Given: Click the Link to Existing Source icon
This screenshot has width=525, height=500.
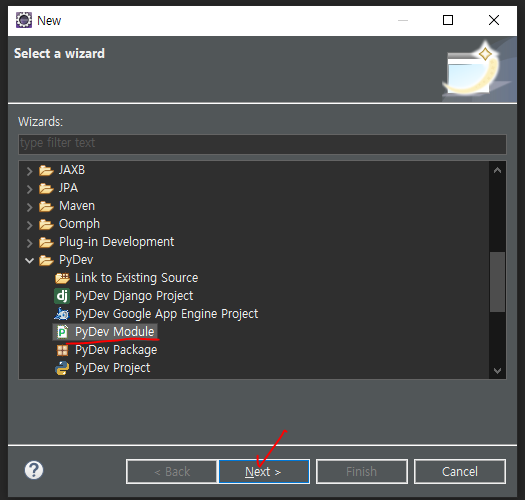Looking at the screenshot, I should [x=62, y=278].
